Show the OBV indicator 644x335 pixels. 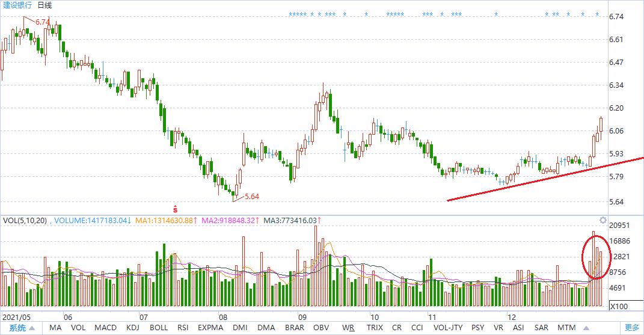pyautogui.click(x=321, y=328)
